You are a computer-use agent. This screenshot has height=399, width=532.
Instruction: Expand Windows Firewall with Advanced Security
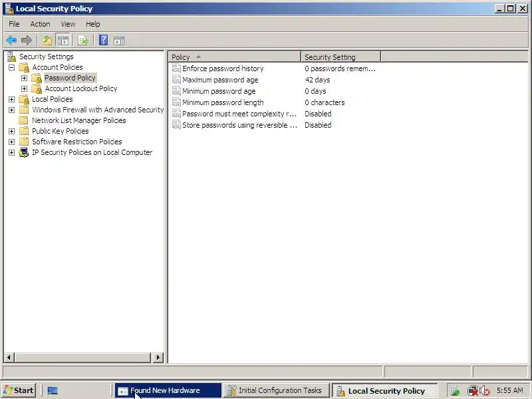point(11,110)
